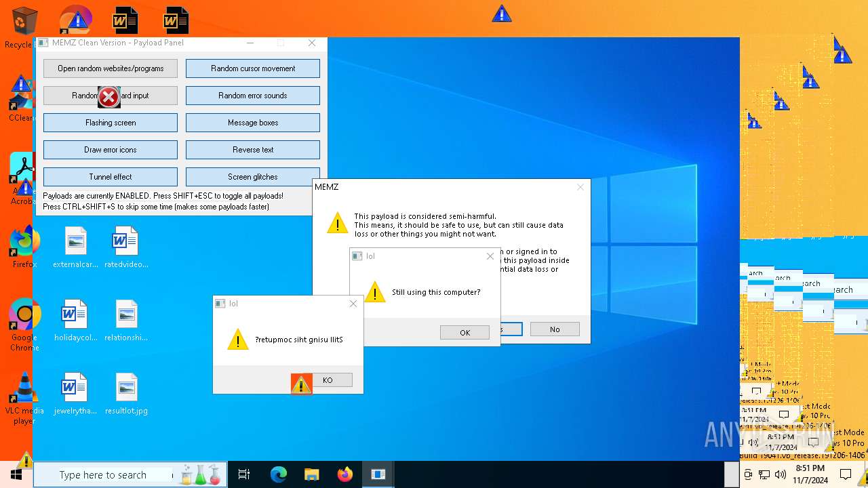
Task: Launch Firefox from desktop shortcut
Action: 24,247
